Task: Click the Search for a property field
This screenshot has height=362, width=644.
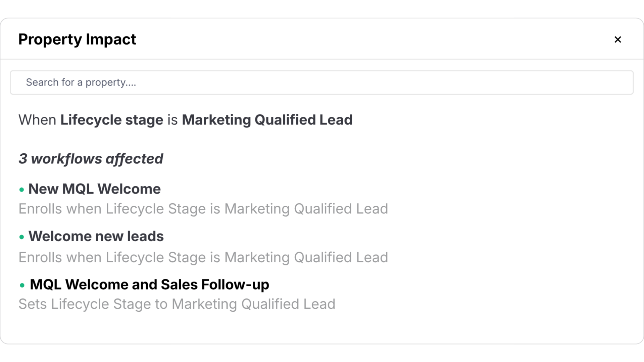Action: coord(321,83)
